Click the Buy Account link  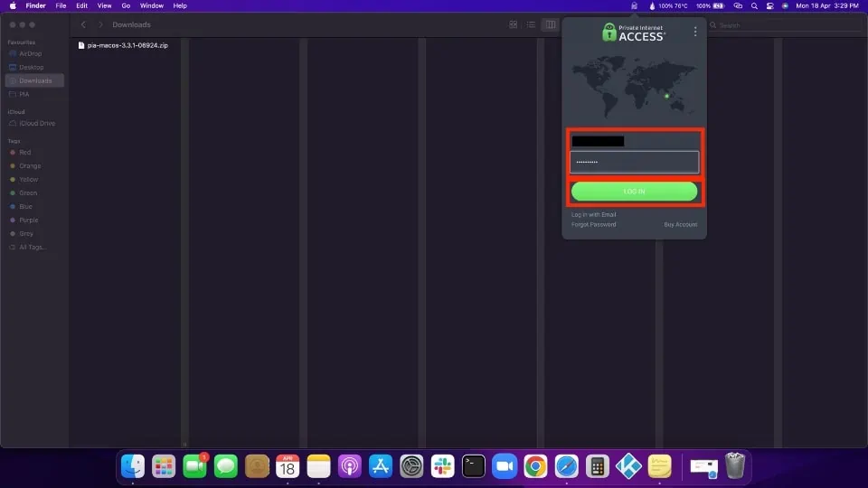click(680, 225)
